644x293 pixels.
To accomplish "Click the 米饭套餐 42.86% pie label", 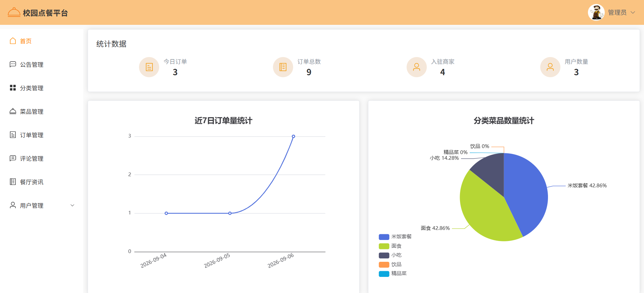I will (x=587, y=185).
